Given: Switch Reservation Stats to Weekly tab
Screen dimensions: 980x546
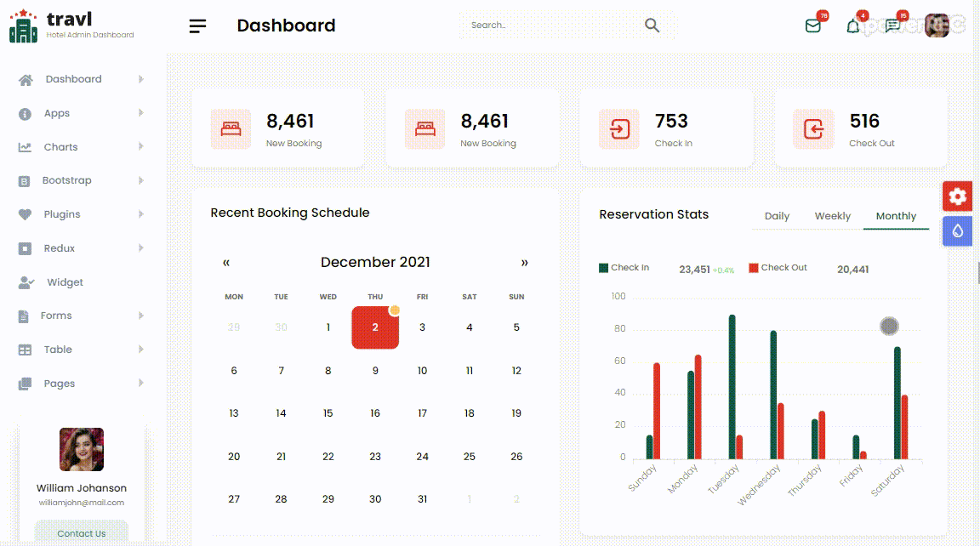Looking at the screenshot, I should pyautogui.click(x=832, y=216).
